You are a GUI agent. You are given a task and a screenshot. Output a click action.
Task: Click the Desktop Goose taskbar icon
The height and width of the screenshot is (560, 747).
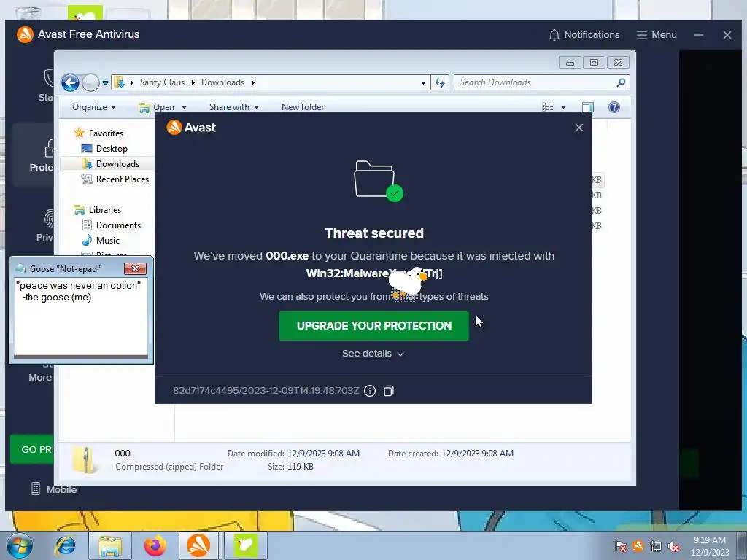click(245, 545)
